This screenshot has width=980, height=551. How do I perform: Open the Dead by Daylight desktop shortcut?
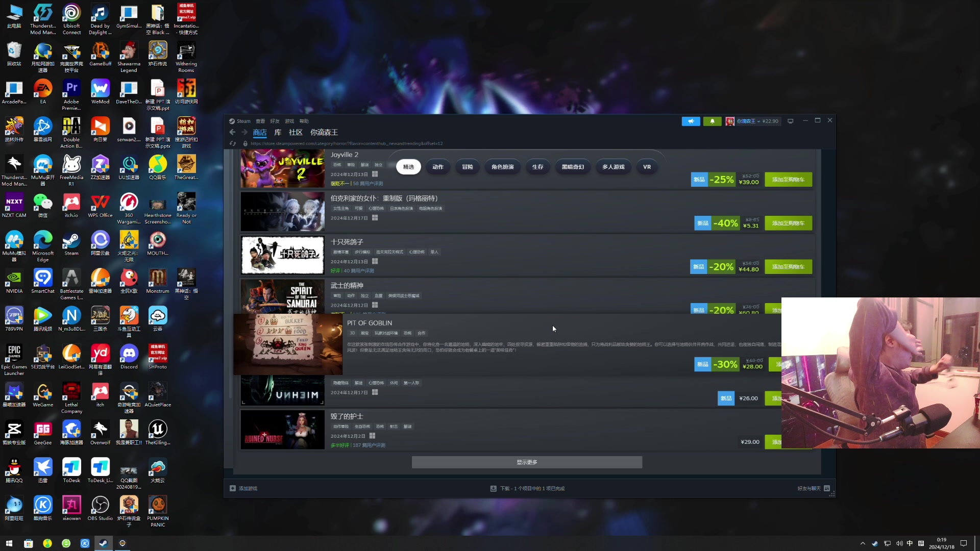(x=100, y=19)
